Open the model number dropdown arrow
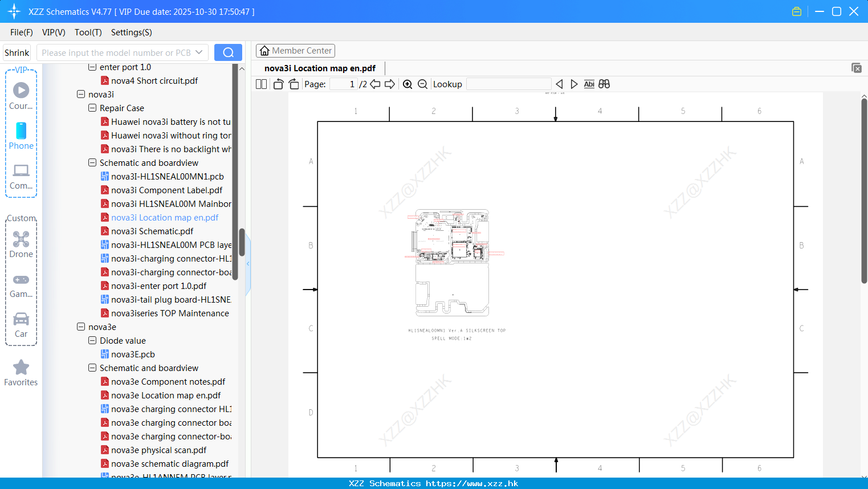The width and height of the screenshot is (868, 489). click(199, 52)
